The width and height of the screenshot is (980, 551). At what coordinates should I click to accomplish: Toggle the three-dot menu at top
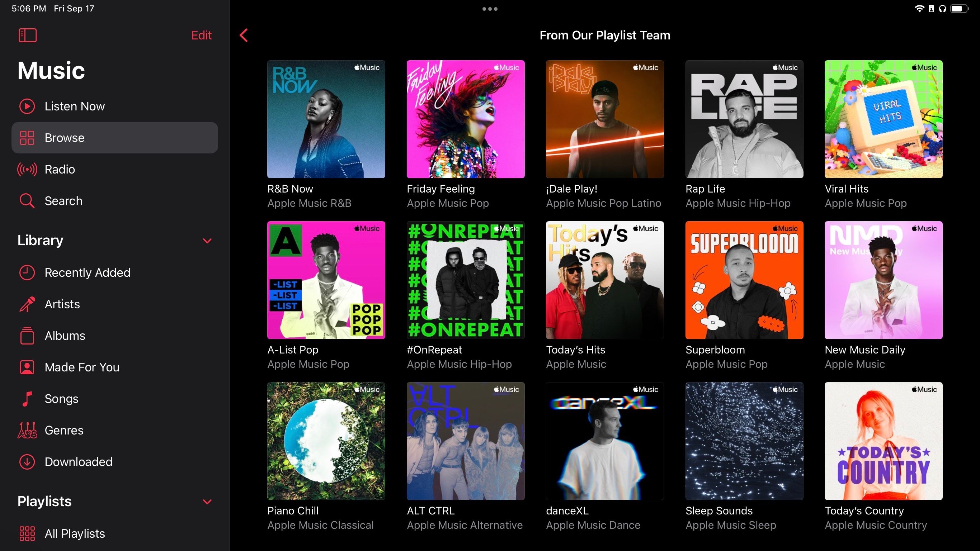click(x=489, y=8)
